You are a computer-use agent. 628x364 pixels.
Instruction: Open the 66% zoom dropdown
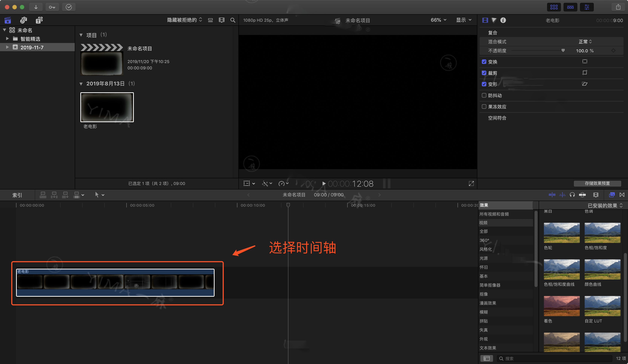tap(438, 20)
